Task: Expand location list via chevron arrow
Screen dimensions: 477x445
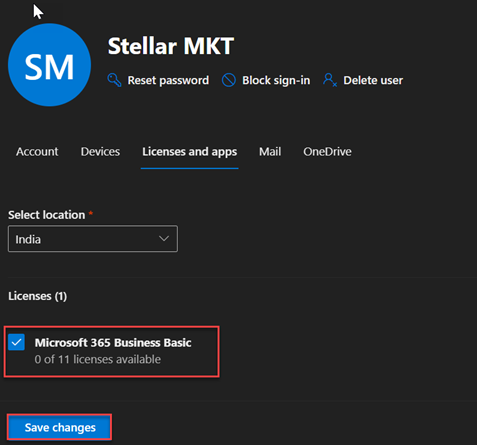Action: [164, 239]
